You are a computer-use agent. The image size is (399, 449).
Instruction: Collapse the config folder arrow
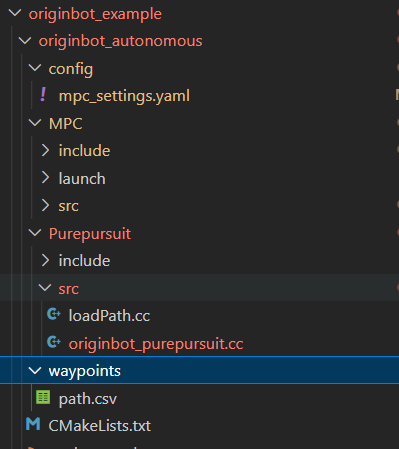(x=35, y=68)
